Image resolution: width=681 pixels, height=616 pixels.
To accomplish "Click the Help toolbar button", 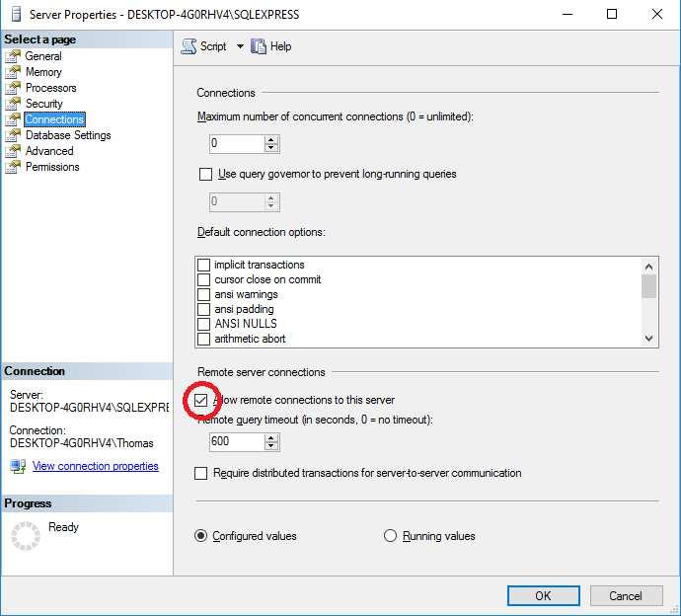I will tap(271, 46).
